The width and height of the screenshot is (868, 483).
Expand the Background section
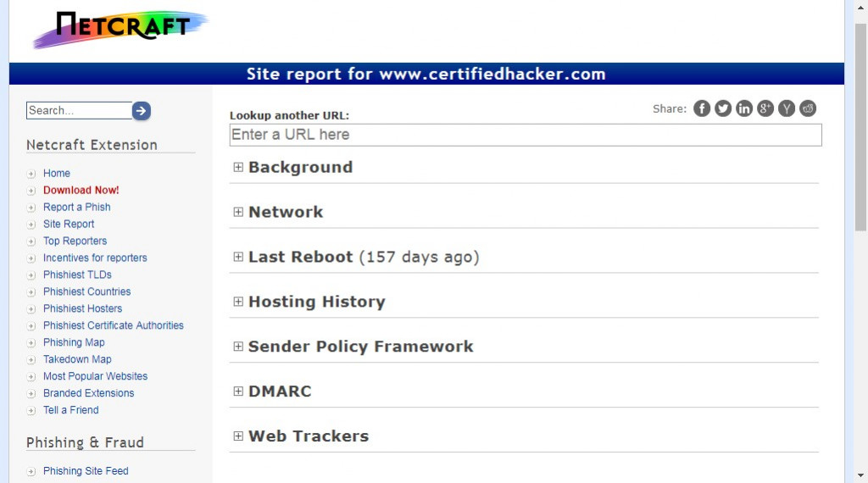tap(238, 167)
